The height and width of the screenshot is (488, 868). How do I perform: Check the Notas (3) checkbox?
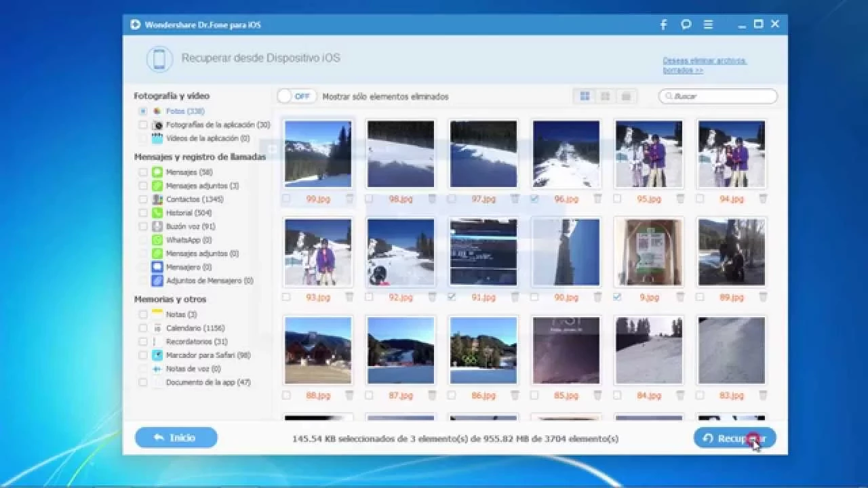coord(143,314)
